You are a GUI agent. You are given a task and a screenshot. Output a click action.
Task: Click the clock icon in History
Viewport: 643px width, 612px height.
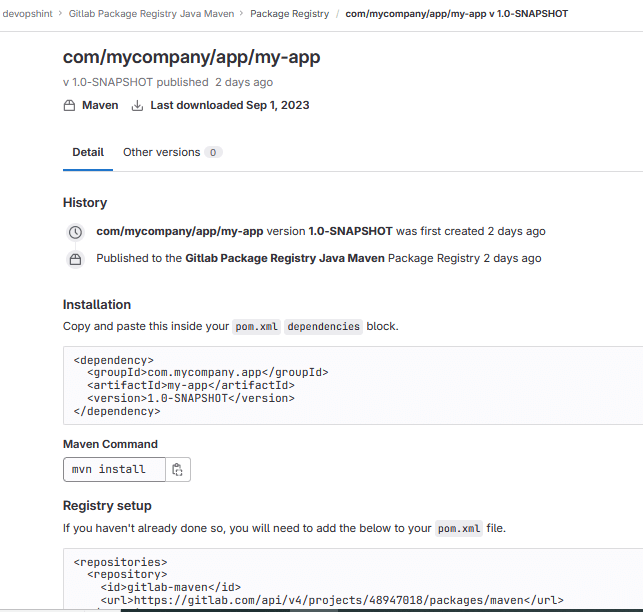(75, 232)
